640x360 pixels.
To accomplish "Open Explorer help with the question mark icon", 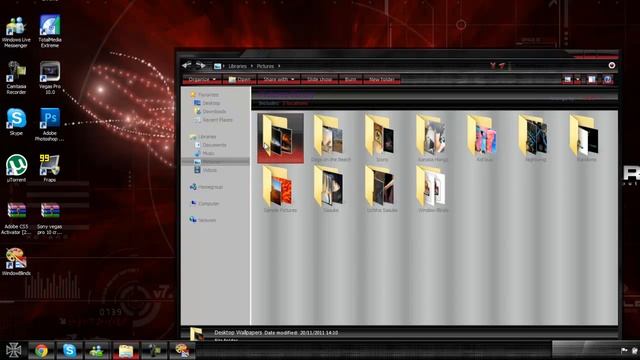I will pos(607,79).
